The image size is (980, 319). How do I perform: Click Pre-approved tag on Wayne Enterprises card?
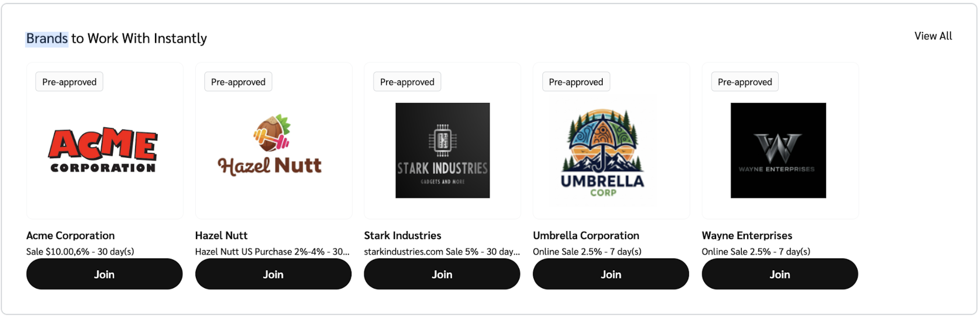[x=744, y=82]
